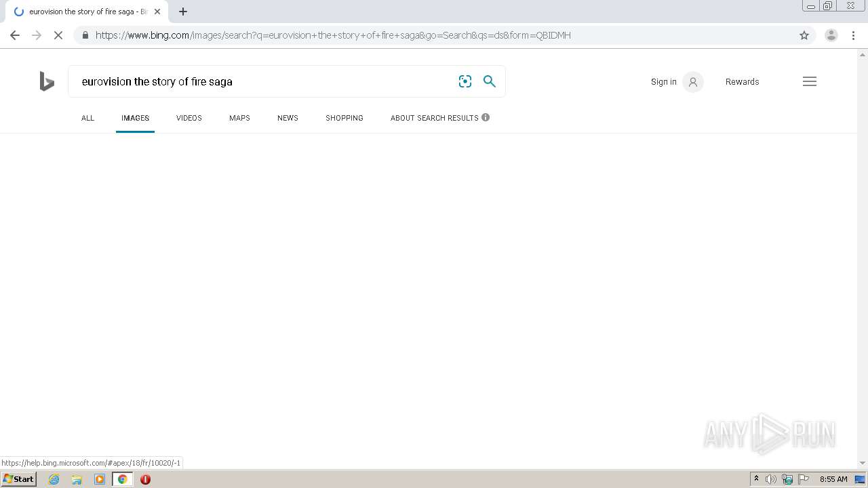Click ABOUT SEARCH RESULTS link

click(435, 118)
